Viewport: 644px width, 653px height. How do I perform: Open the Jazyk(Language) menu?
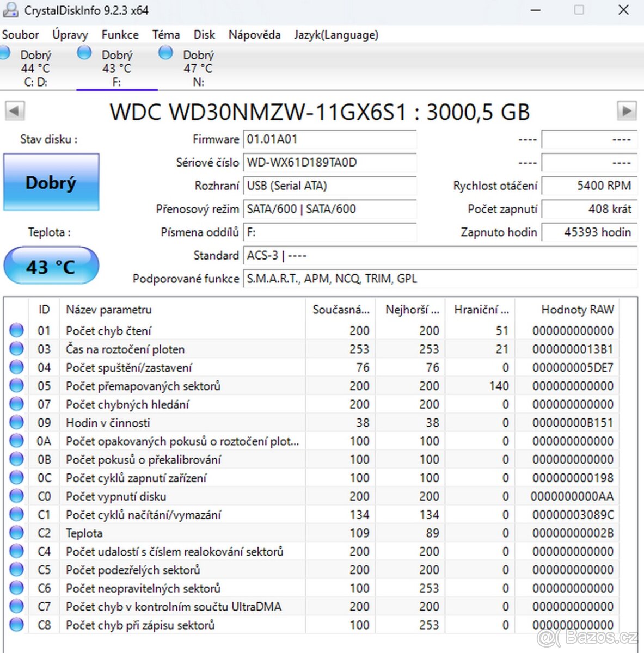pos(336,35)
